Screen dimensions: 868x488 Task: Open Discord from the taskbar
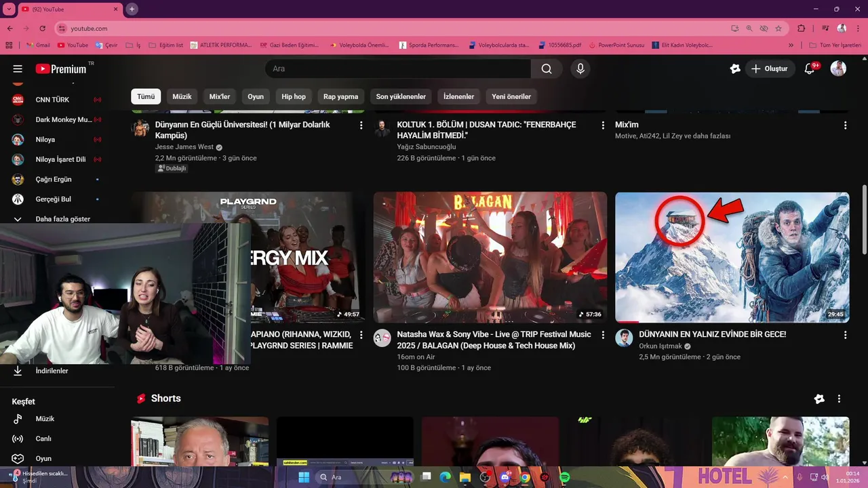[x=505, y=477]
